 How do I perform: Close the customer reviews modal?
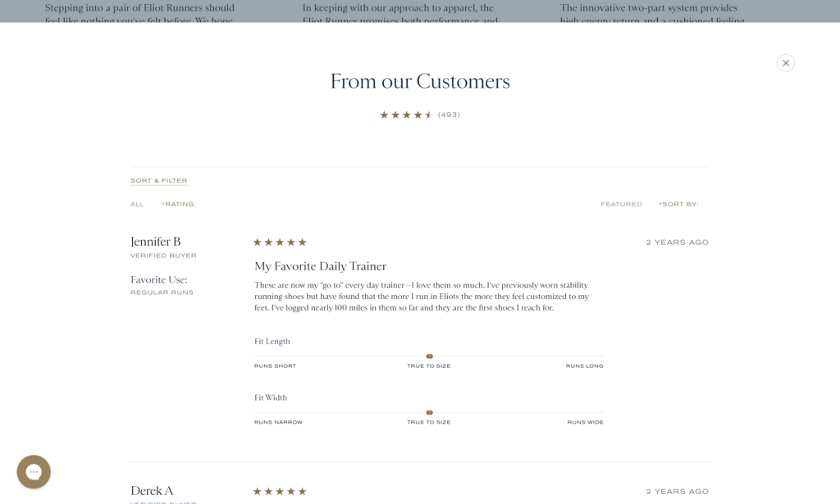tap(785, 63)
